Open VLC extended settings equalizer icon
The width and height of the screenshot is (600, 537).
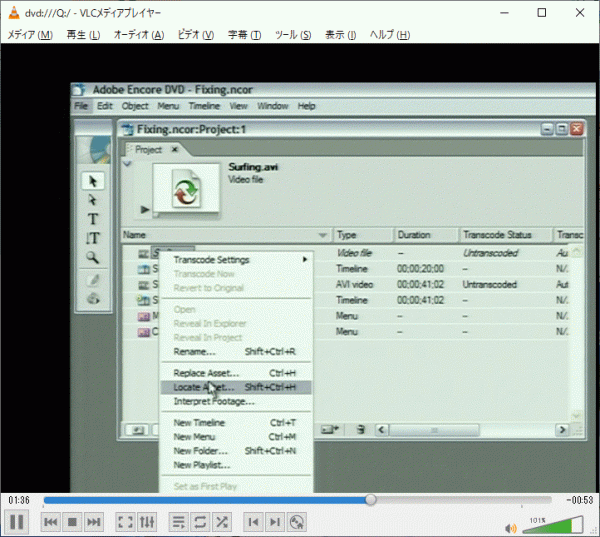coord(147,522)
